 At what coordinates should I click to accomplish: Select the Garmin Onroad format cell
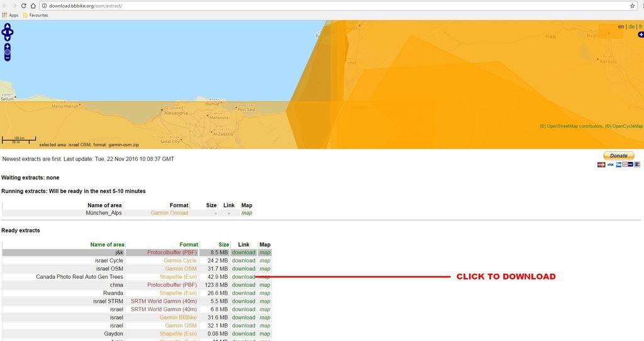[169, 213]
